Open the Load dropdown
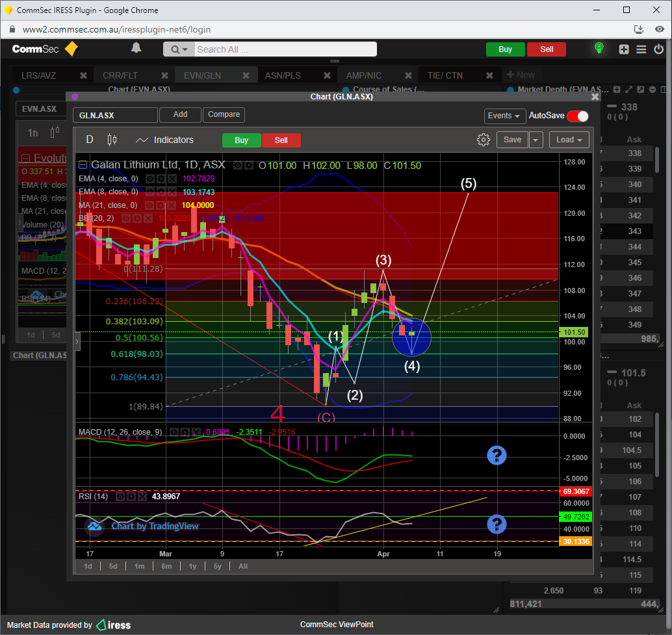 tap(569, 140)
